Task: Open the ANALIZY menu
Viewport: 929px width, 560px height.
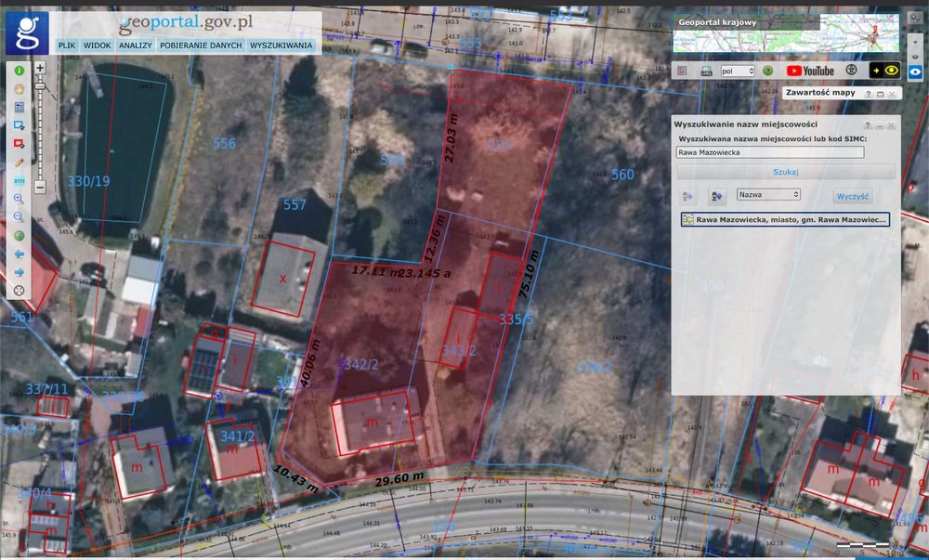Action: [135, 45]
